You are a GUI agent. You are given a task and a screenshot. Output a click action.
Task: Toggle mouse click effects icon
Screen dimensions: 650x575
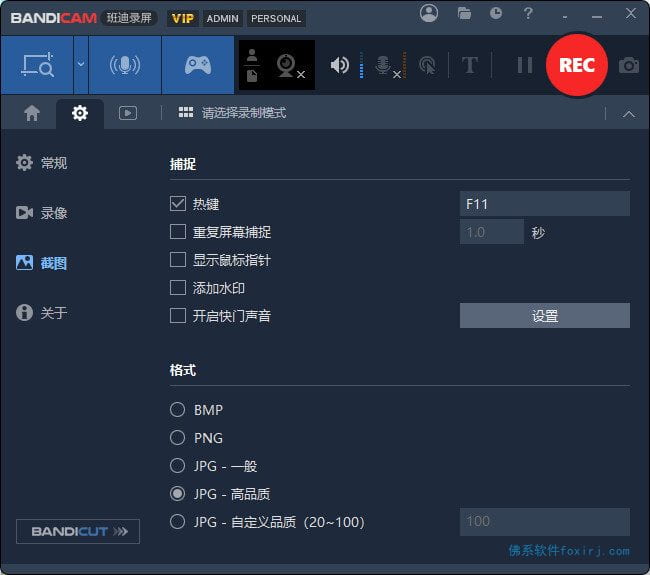[427, 66]
